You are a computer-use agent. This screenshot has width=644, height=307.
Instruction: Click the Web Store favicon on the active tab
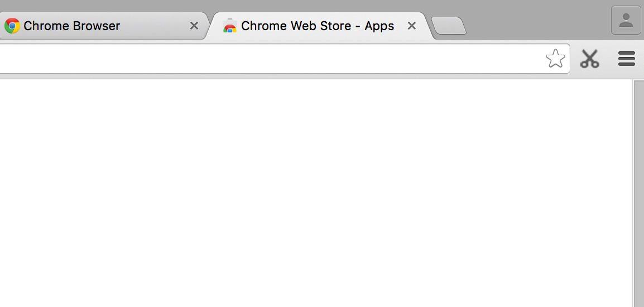pos(229,26)
